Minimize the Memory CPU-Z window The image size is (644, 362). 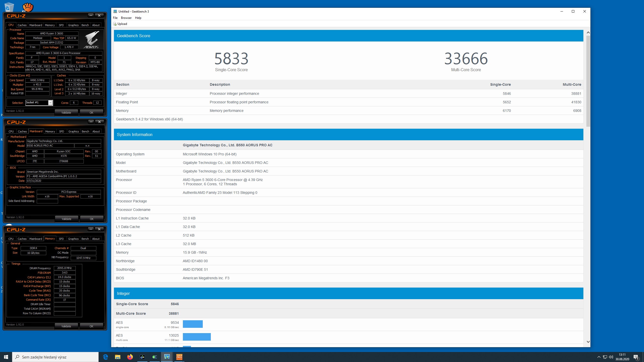(91, 229)
